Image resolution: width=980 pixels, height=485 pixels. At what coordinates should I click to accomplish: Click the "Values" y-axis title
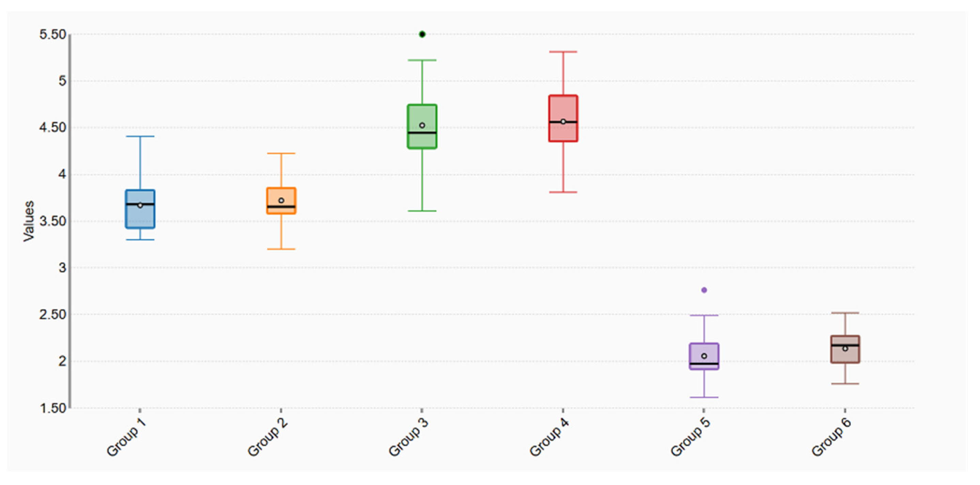tap(29, 221)
